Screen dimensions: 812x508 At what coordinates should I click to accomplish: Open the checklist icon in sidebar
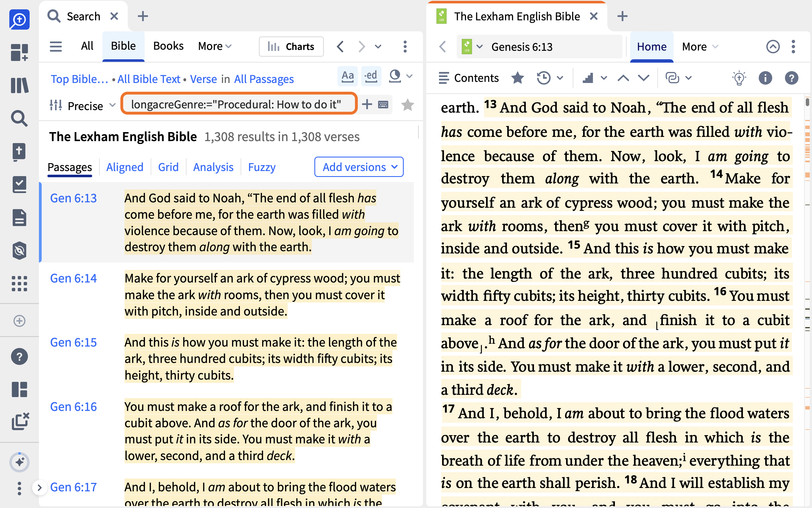pos(19,185)
